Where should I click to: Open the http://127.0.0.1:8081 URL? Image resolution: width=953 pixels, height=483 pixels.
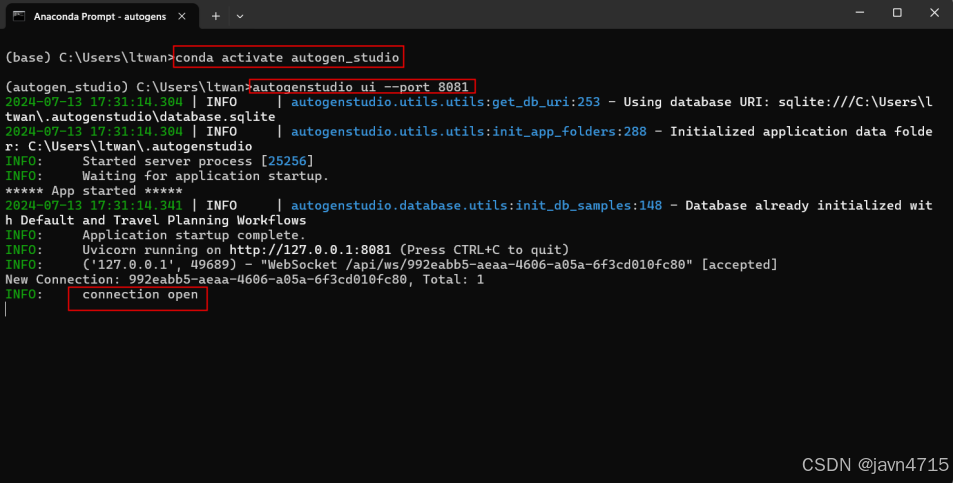click(x=310, y=250)
